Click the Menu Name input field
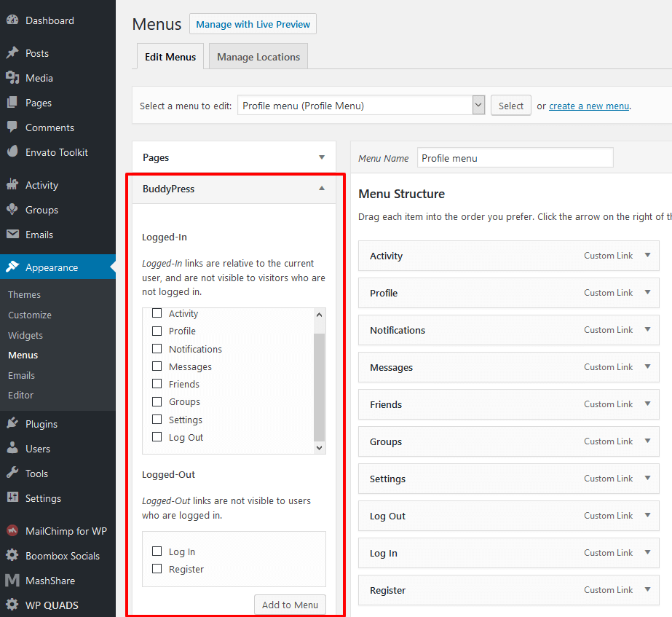 tap(515, 158)
